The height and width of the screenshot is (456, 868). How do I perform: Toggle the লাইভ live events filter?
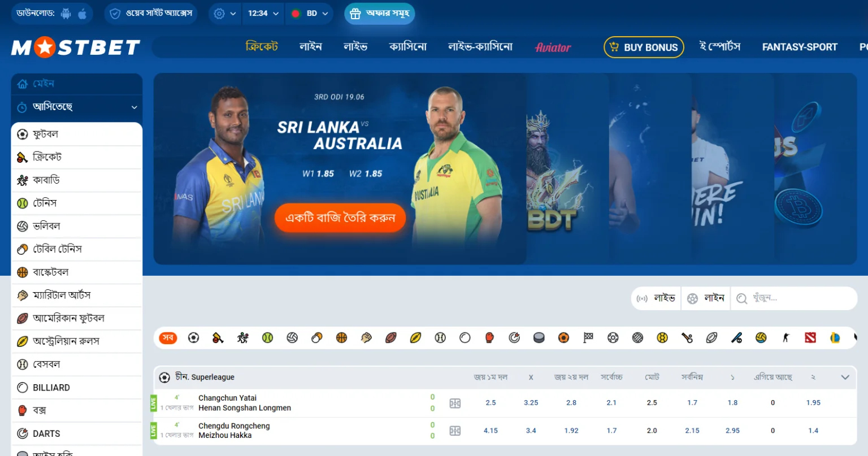pyautogui.click(x=656, y=298)
